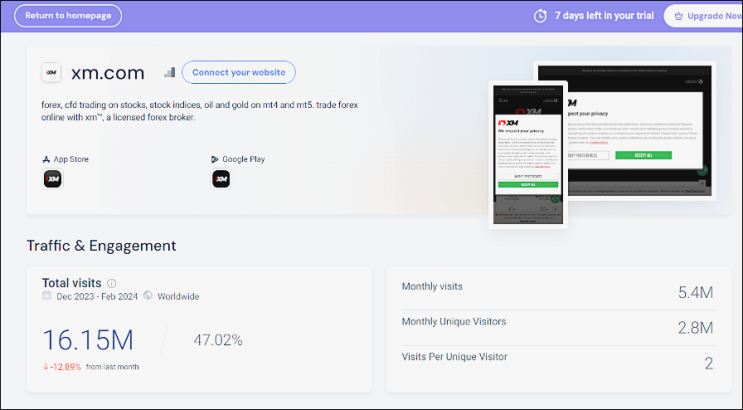Click the 47.02% value
The height and width of the screenshot is (410, 743).
218,340
